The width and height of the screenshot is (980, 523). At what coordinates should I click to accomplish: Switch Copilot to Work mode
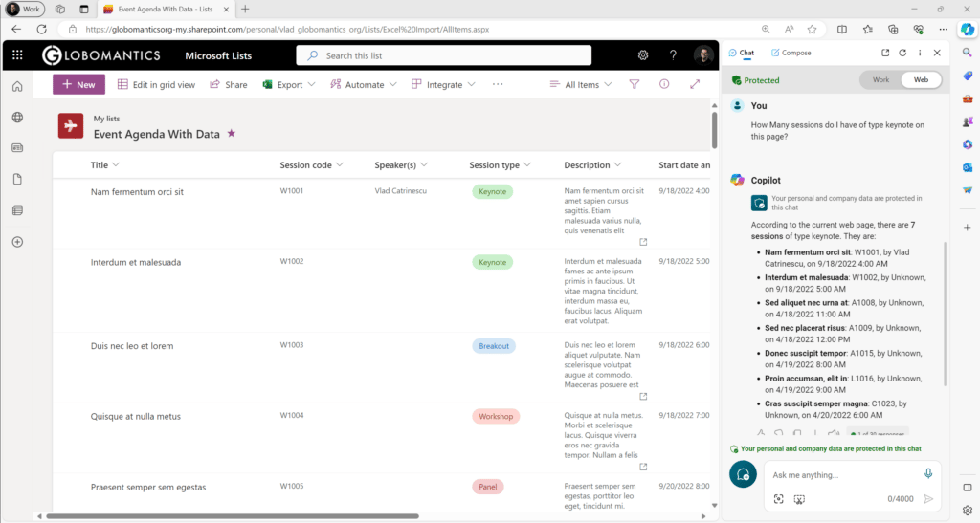pyautogui.click(x=880, y=80)
